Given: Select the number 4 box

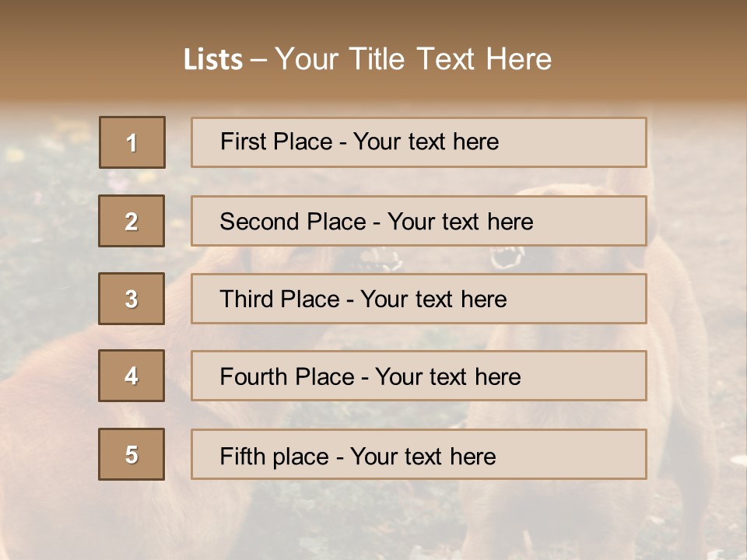Looking at the screenshot, I should (x=132, y=376).
